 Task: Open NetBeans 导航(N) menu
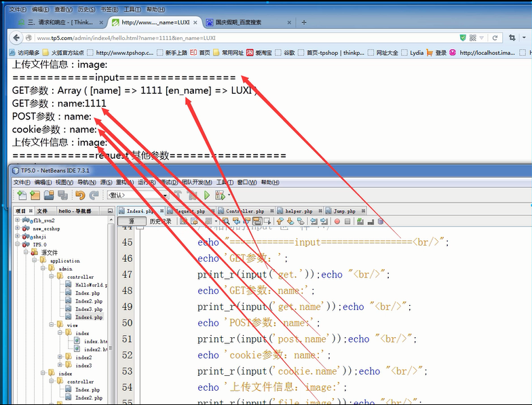tap(87, 182)
